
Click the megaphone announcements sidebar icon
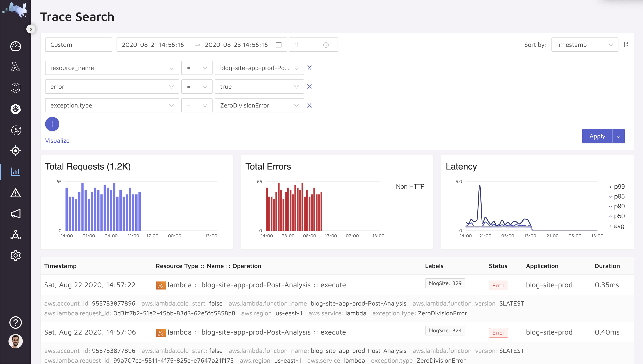pos(15,214)
